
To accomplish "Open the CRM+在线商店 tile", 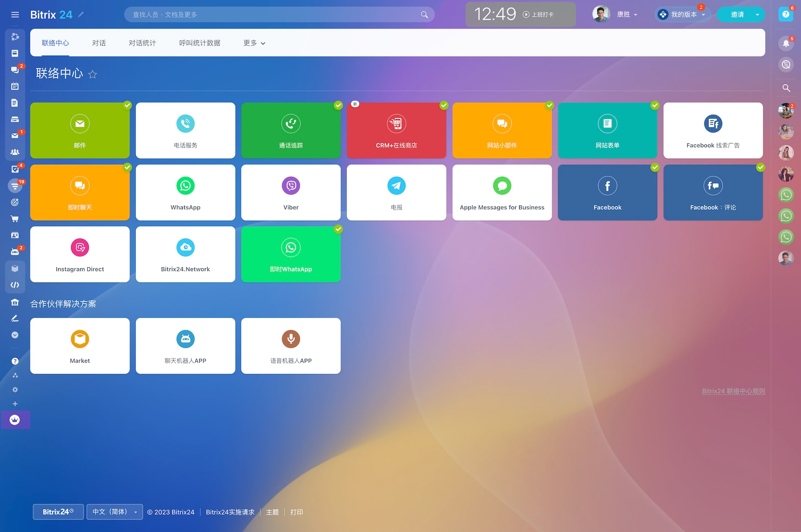I will coord(396,130).
